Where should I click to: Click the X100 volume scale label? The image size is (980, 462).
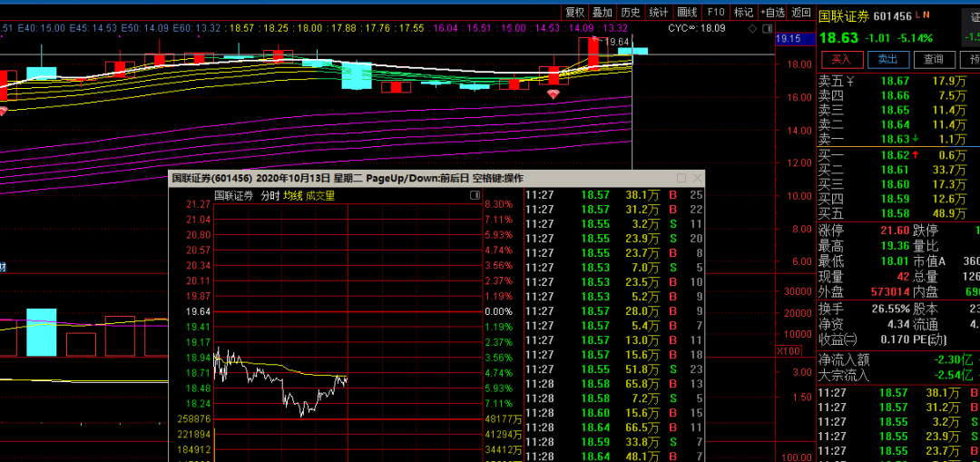point(788,351)
